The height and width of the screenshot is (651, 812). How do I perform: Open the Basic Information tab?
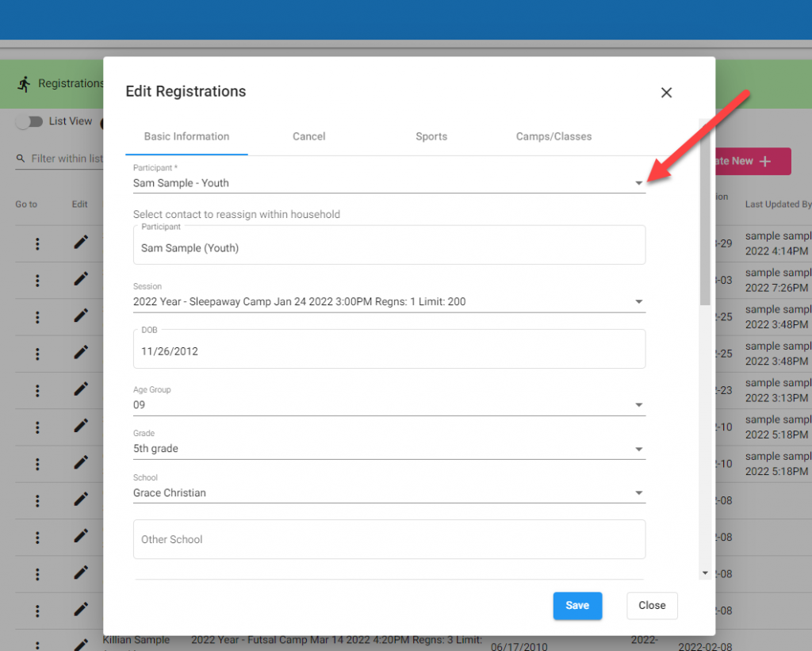pos(186,136)
